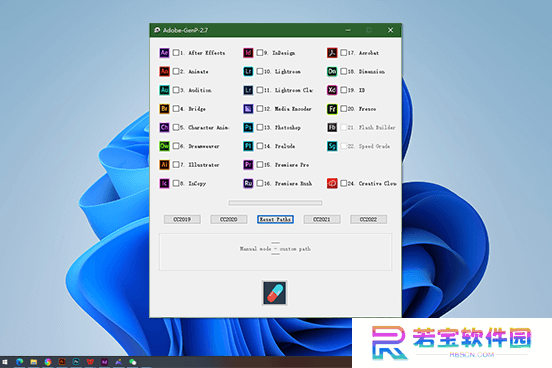Click the CC2020 button
Screen dimensions: 552x368
229,219
